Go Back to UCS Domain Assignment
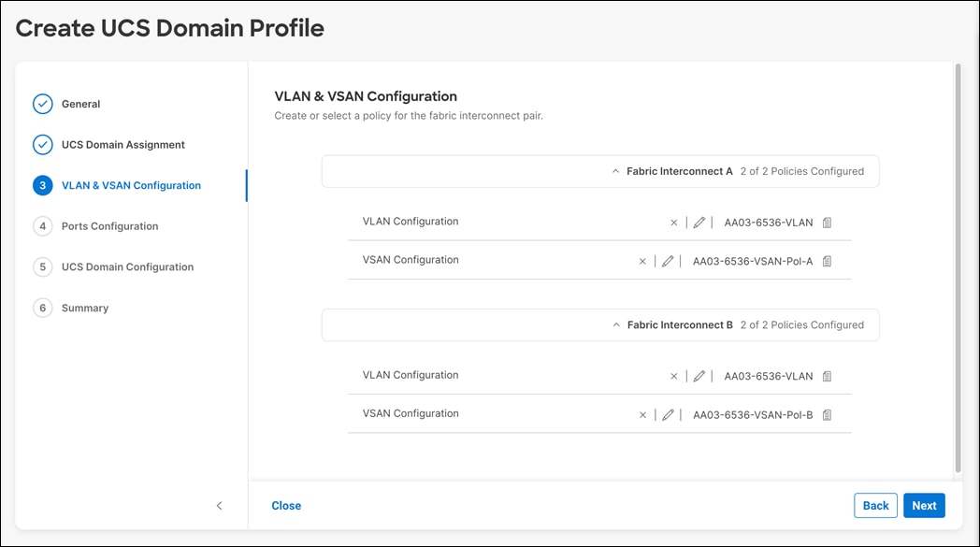 (x=875, y=505)
